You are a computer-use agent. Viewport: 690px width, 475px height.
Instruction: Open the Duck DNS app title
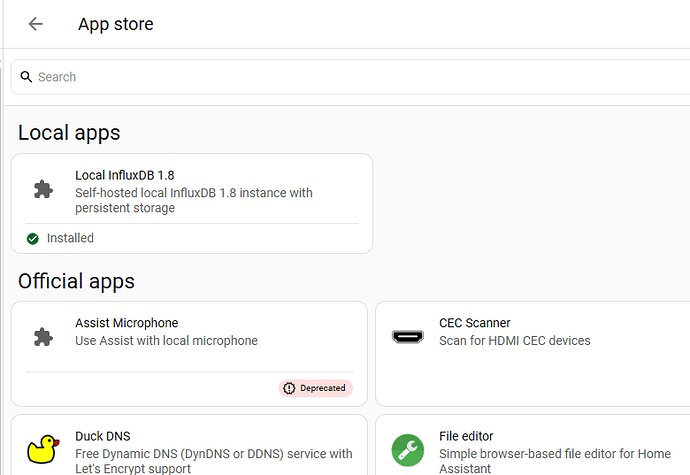(x=103, y=436)
